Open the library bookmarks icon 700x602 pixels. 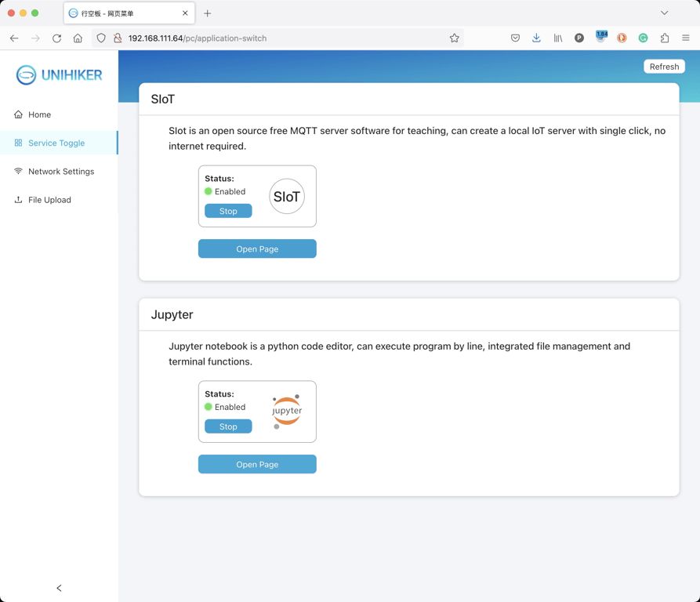pos(558,38)
